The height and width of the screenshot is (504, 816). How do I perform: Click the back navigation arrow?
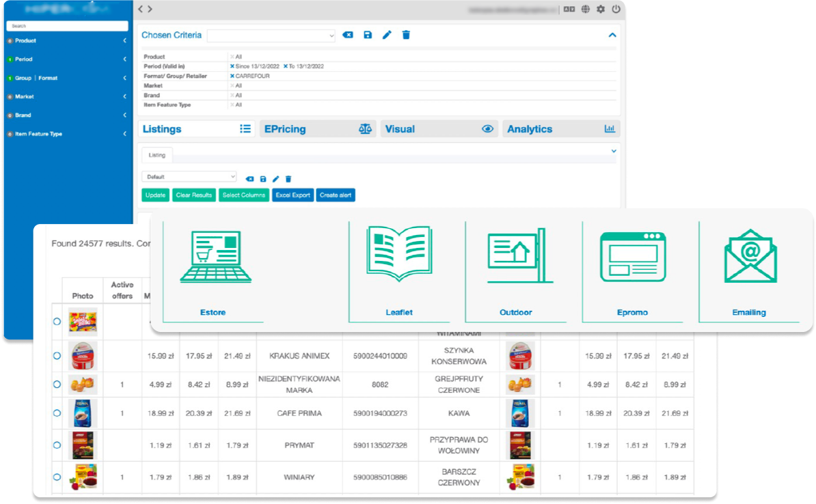pyautogui.click(x=141, y=9)
